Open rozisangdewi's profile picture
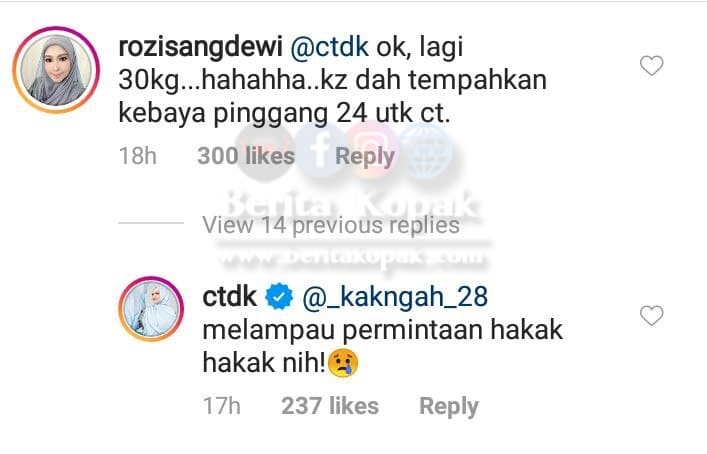The width and height of the screenshot is (707, 454). 56,70
